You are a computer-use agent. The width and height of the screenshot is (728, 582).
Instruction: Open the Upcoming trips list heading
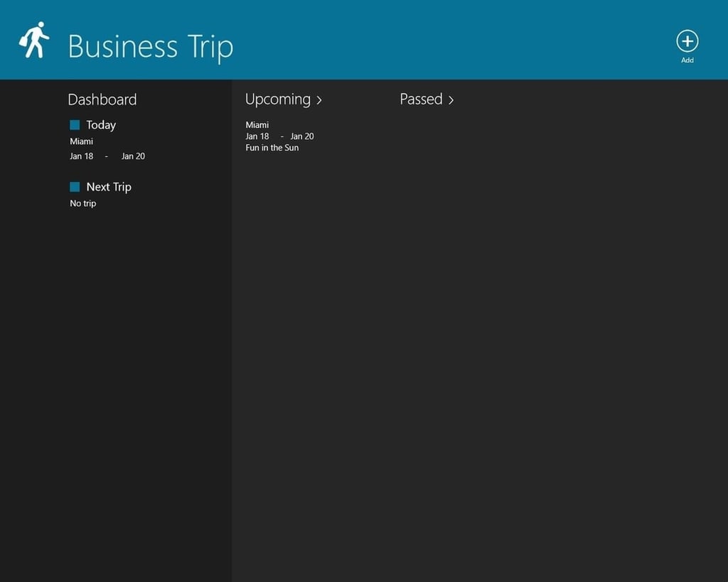tap(278, 99)
